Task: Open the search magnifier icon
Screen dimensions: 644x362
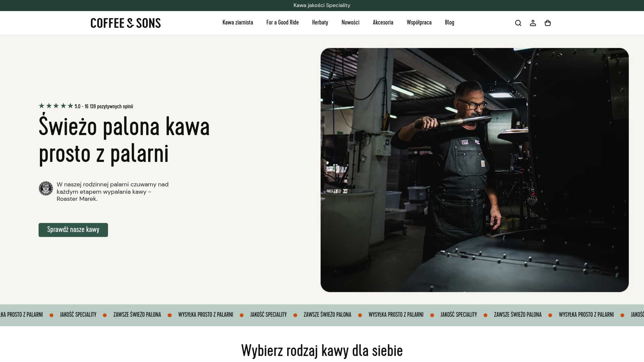Action: [x=518, y=23]
